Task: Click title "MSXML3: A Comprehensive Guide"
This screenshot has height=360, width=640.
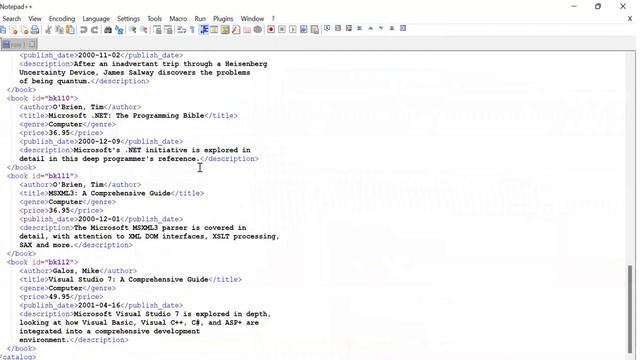Action: (109, 193)
